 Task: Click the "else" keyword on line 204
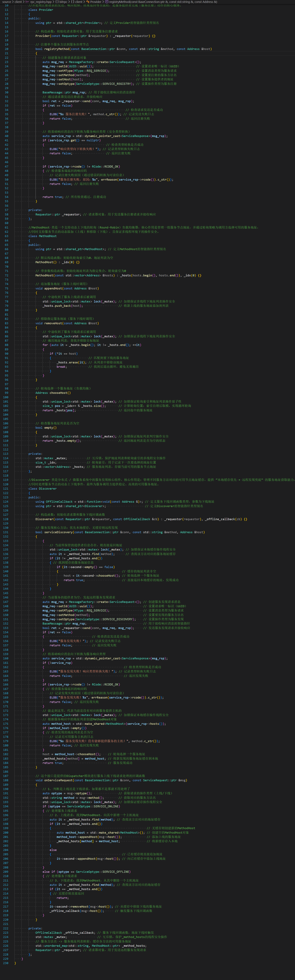(53, 850)
